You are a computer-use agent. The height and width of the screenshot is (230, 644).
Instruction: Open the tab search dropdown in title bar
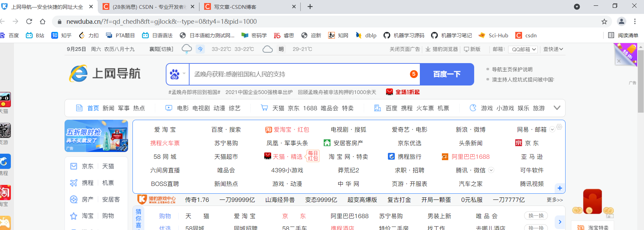coord(577,6)
